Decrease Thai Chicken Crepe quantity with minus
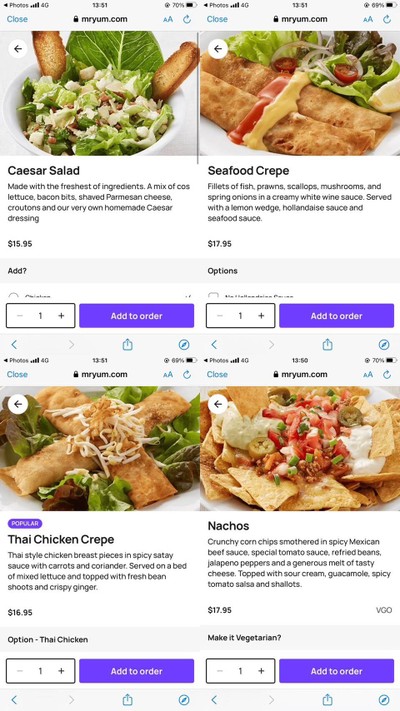The width and height of the screenshot is (400, 711). click(x=20, y=671)
